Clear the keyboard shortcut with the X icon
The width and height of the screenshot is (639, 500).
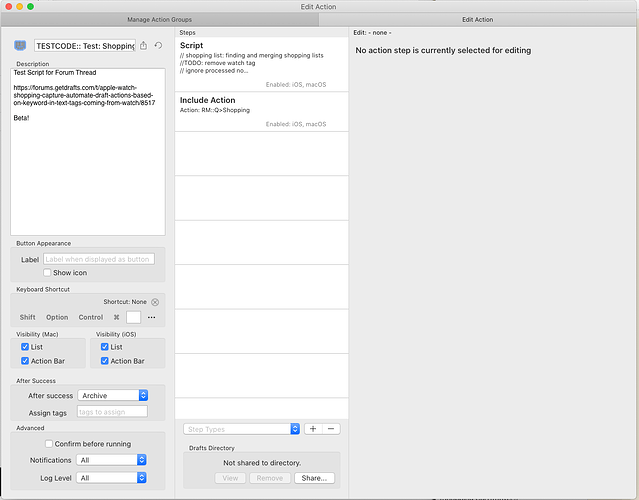(155, 302)
